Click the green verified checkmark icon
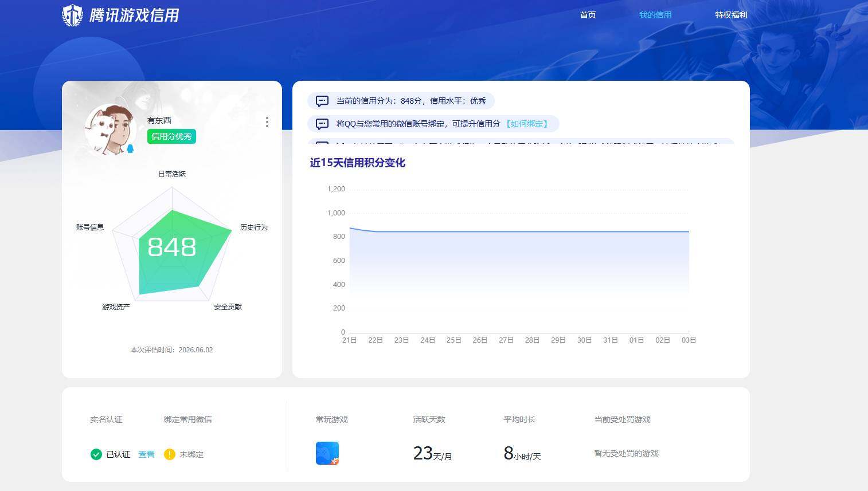Image resolution: width=868 pixels, height=491 pixels. 96,454
